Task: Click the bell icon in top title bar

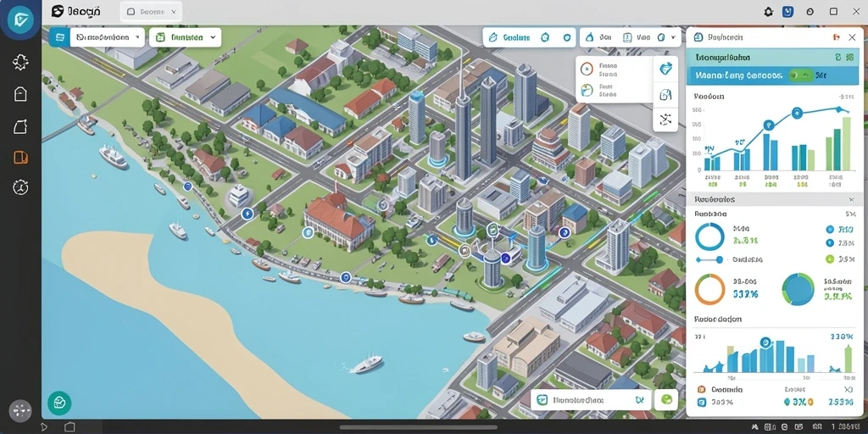Action: tap(768, 12)
